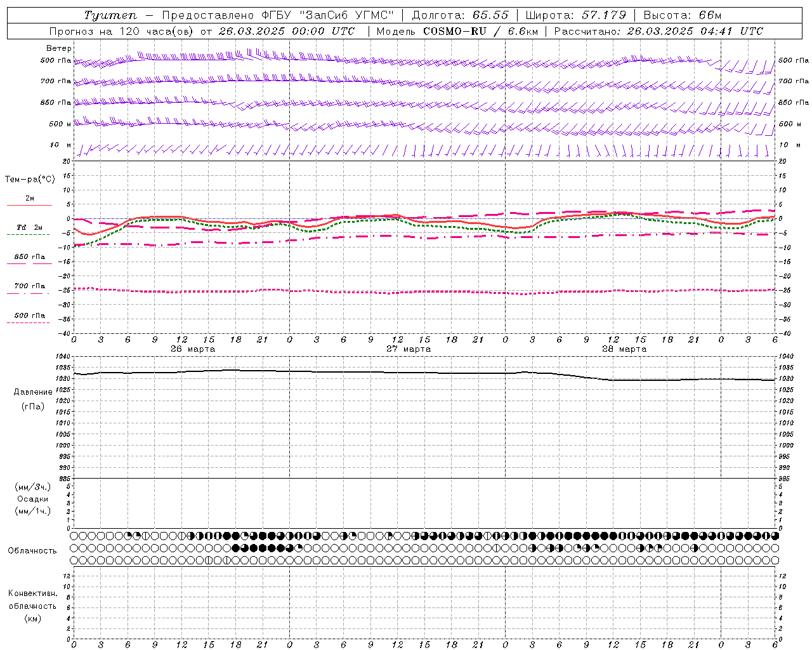Click the "Давление" pressure label
Screen dimensions: 812x650
[x=33, y=392]
